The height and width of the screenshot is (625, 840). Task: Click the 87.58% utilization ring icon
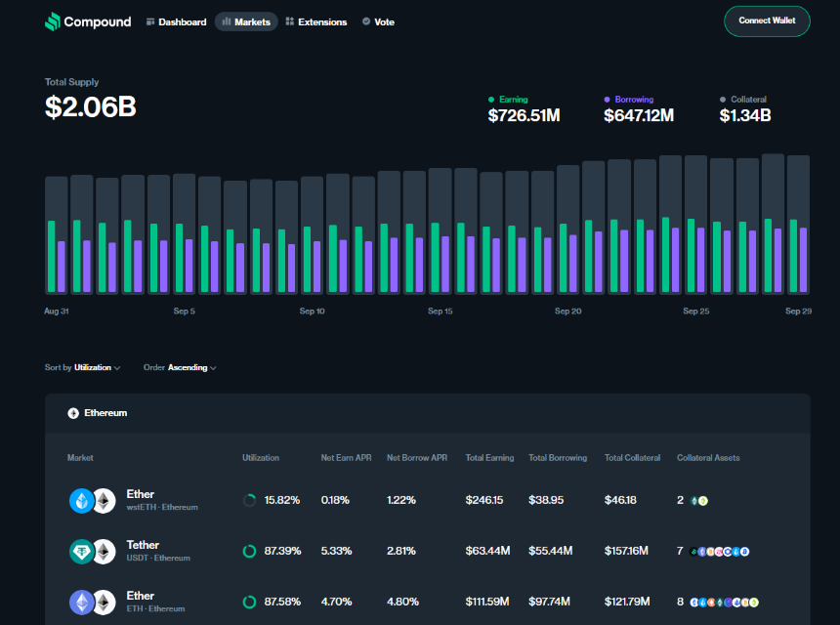(x=249, y=602)
